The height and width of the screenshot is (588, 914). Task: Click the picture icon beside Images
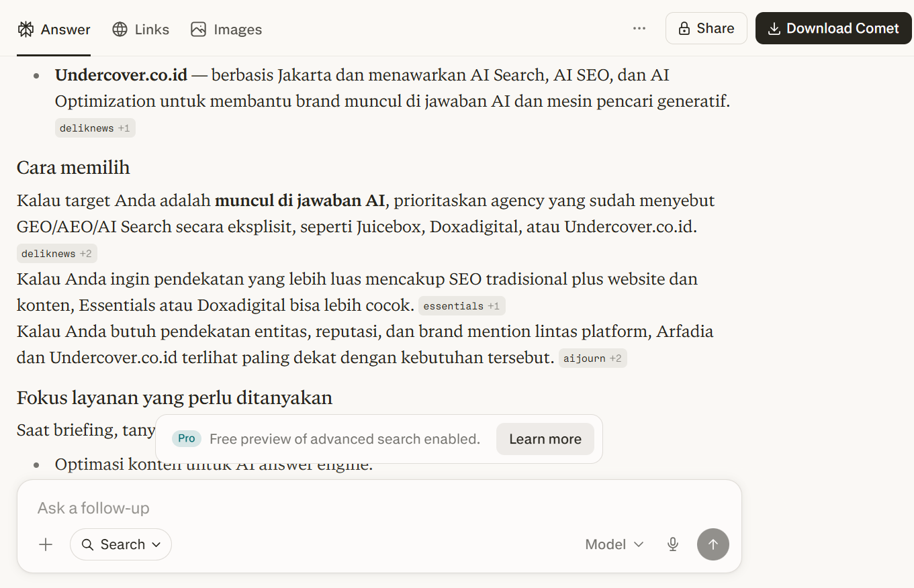coord(198,30)
